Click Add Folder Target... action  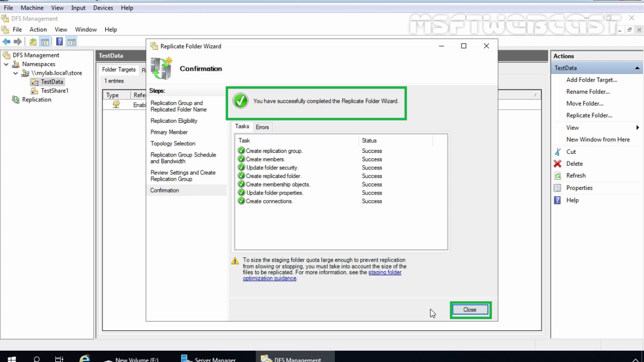[592, 80]
